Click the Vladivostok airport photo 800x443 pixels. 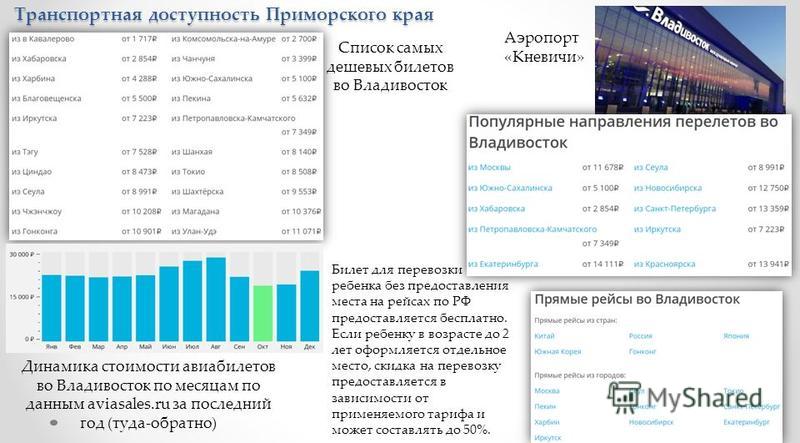click(690, 59)
